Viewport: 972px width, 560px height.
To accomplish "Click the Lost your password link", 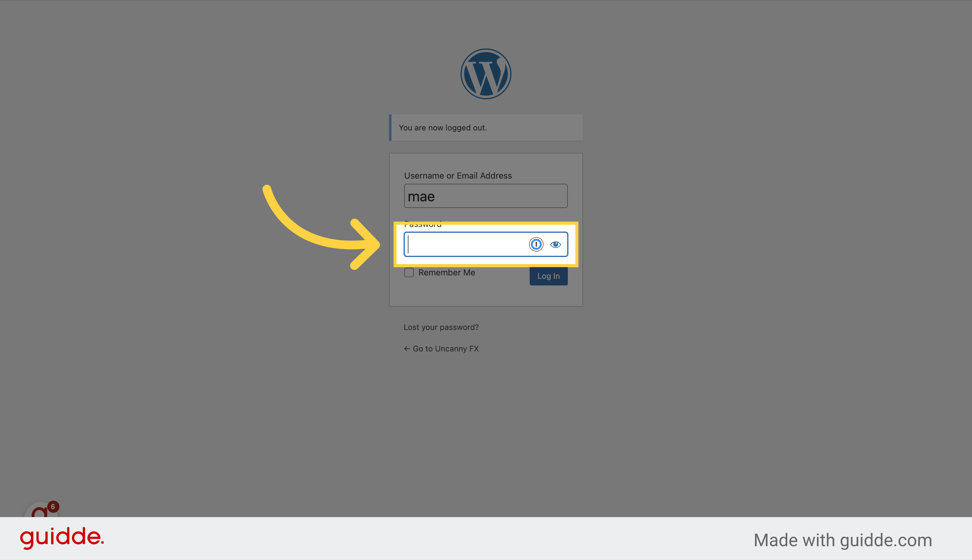I will (441, 327).
